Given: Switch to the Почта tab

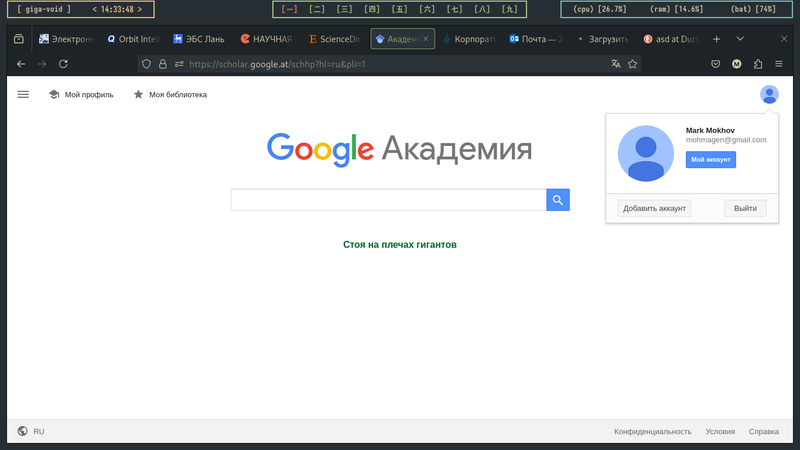Looking at the screenshot, I should [x=537, y=39].
